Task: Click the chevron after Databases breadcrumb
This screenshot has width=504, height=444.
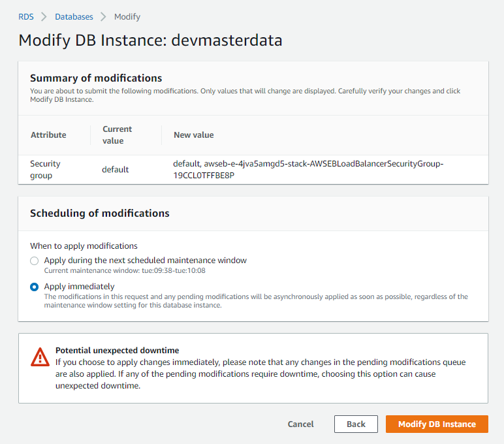Action: click(x=103, y=17)
